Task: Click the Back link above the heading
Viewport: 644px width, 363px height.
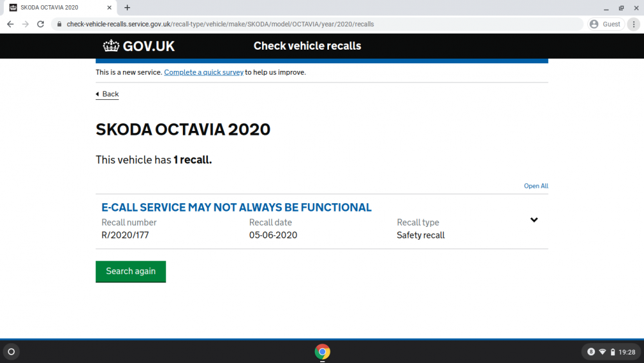Action: [107, 94]
